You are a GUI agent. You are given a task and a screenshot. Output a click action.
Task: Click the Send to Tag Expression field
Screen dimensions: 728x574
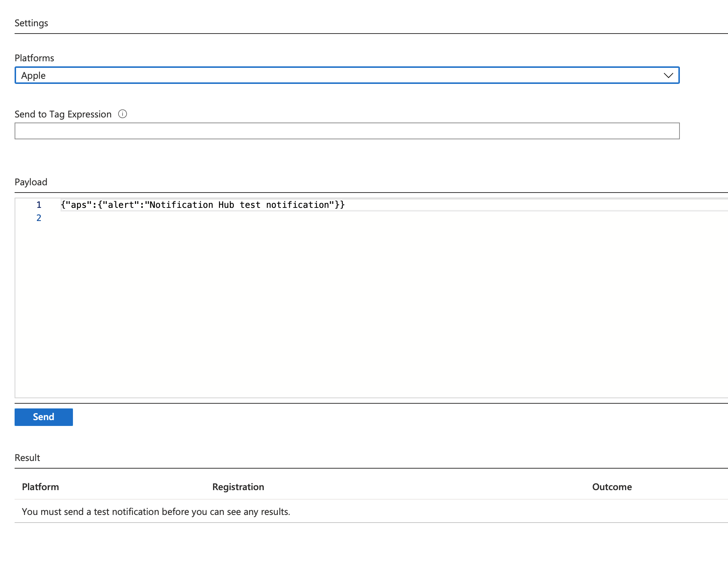click(346, 131)
